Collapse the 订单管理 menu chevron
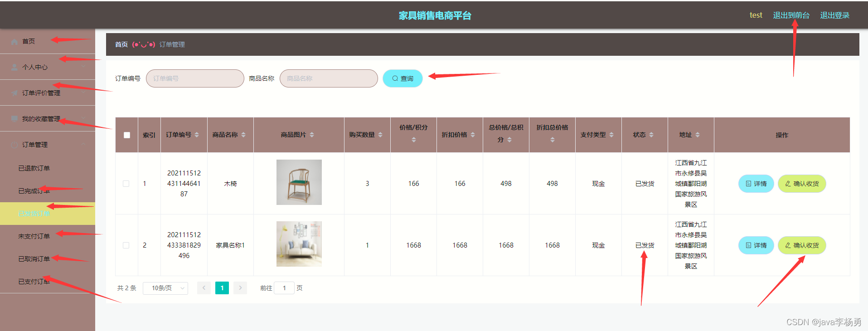 tap(83, 144)
